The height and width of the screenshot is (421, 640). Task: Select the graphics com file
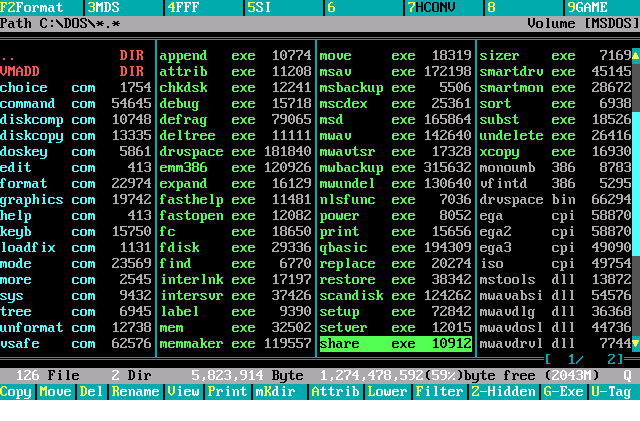[76, 199]
